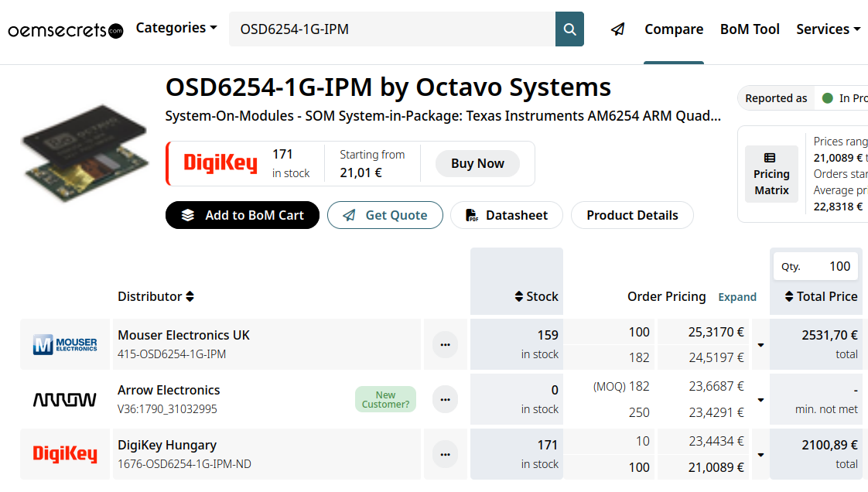Click the Buy Now button
Image resolution: width=868 pixels, height=492 pixels.
click(477, 163)
